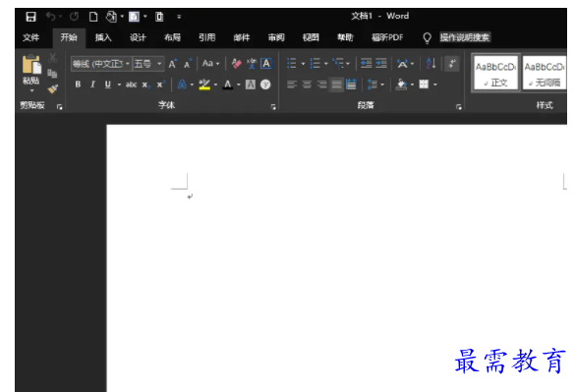Screen dimensions: 574x392
Task: Increase font size with larger A
Action: [x=173, y=64]
